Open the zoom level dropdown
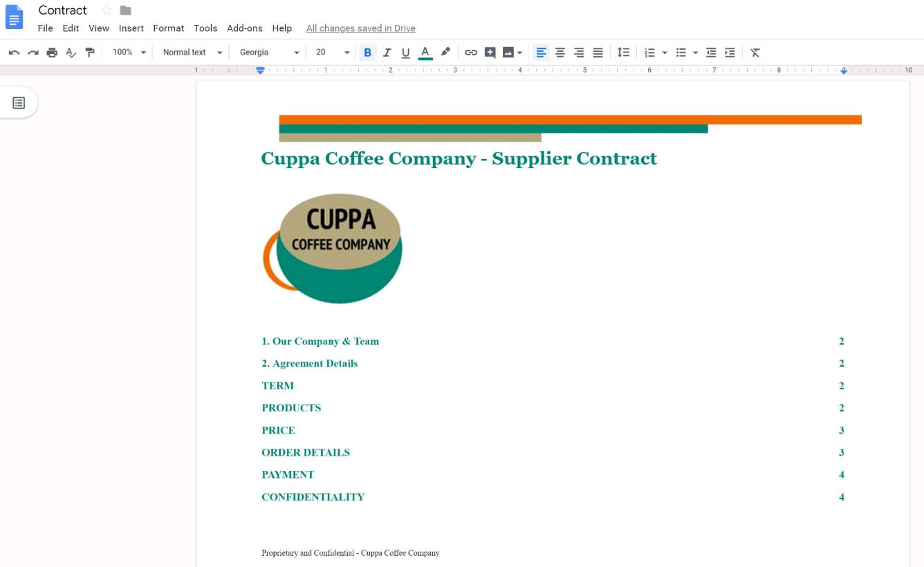924x567 pixels. pyautogui.click(x=129, y=53)
